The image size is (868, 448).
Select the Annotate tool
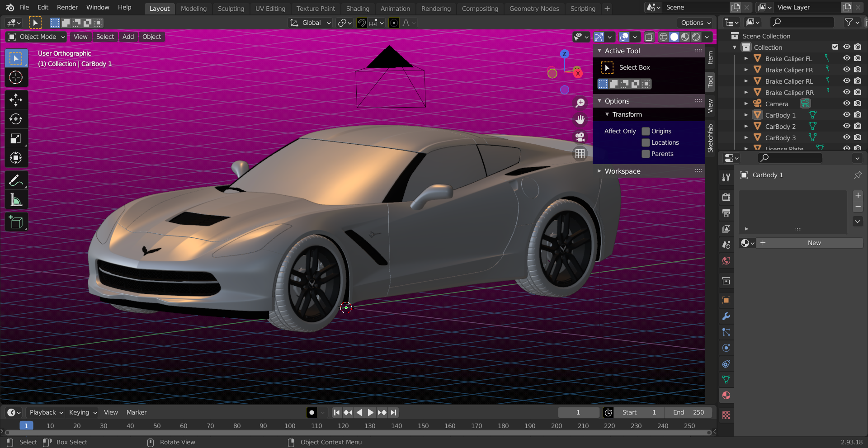(16, 180)
